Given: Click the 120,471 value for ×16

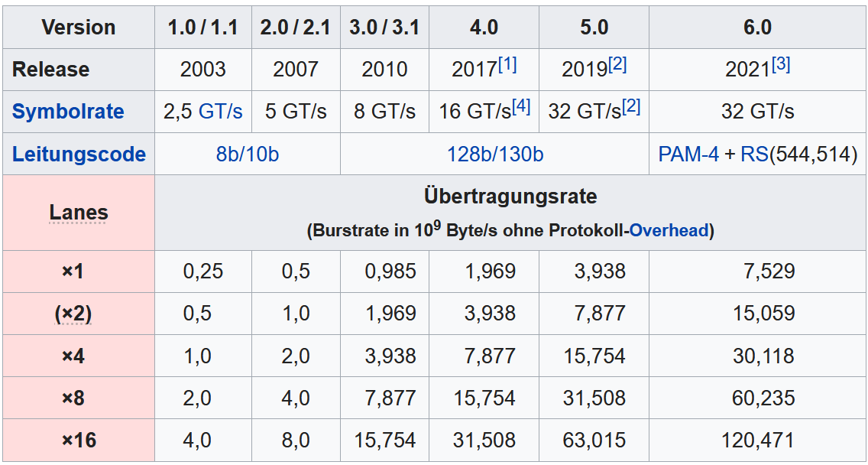Looking at the screenshot, I should pyautogui.click(x=757, y=440).
